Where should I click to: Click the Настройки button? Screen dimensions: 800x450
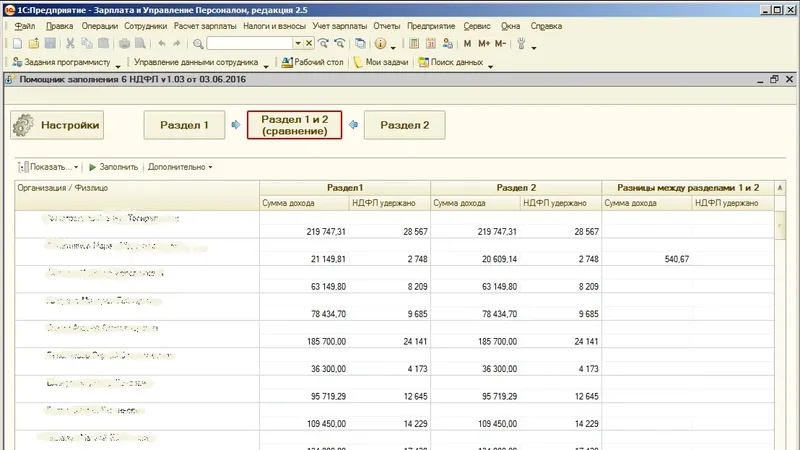click(x=57, y=125)
